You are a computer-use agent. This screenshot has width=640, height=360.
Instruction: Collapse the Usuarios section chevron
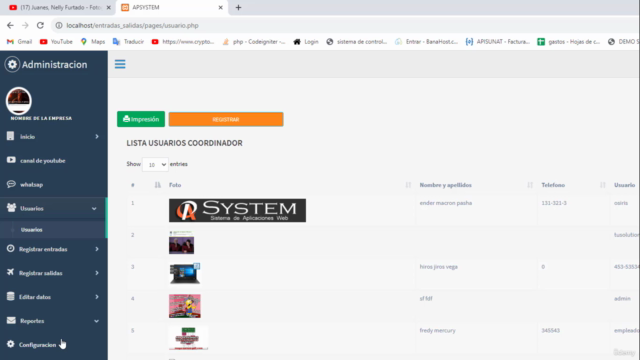pyautogui.click(x=94, y=208)
